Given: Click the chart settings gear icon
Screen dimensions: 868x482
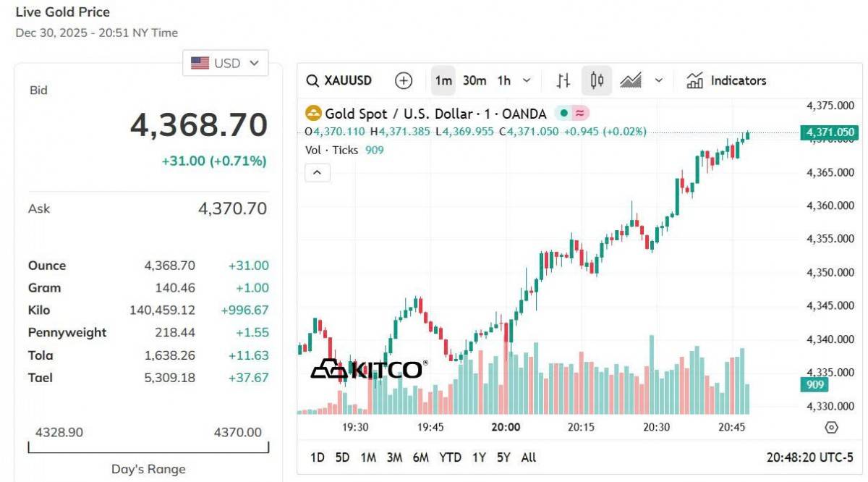Looking at the screenshot, I should 831,428.
